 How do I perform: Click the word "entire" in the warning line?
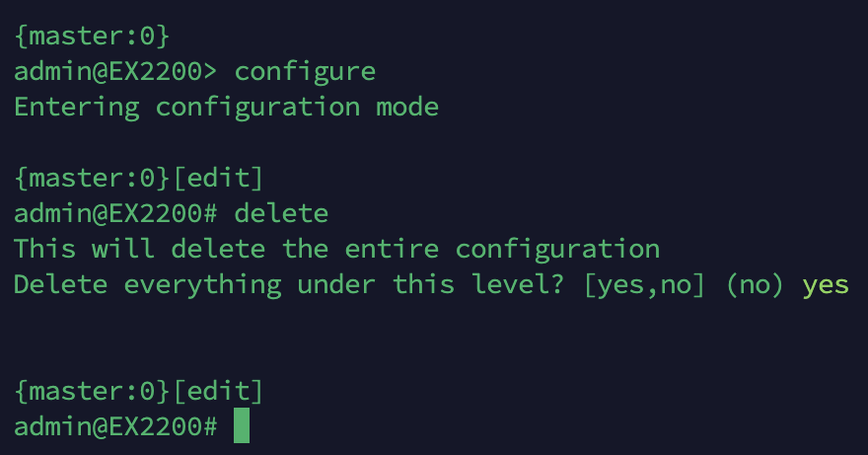(x=384, y=250)
